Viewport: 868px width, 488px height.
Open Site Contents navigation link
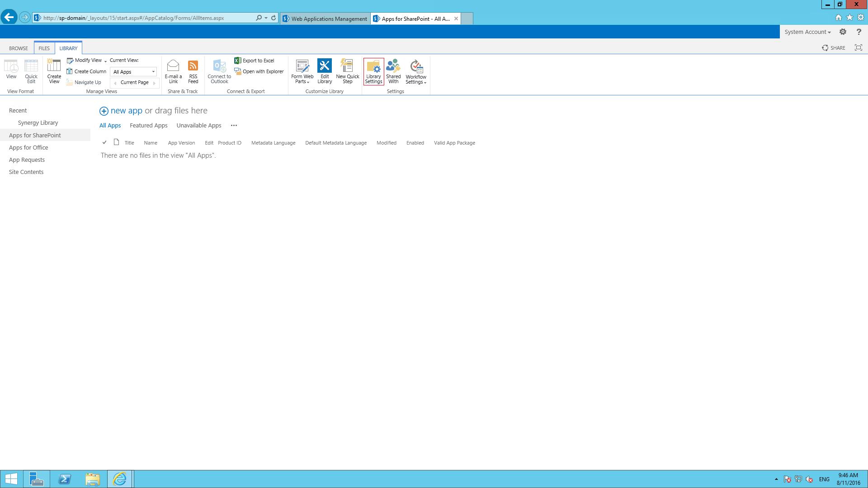26,172
